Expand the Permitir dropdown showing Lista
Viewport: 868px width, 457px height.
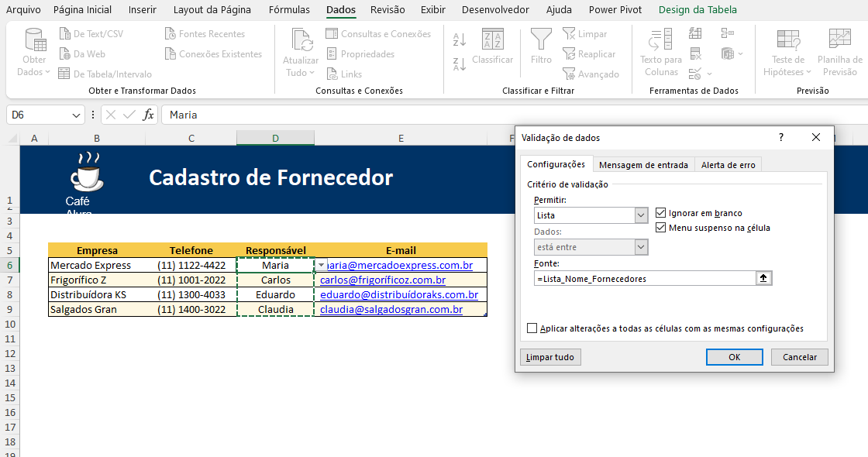[x=641, y=215]
